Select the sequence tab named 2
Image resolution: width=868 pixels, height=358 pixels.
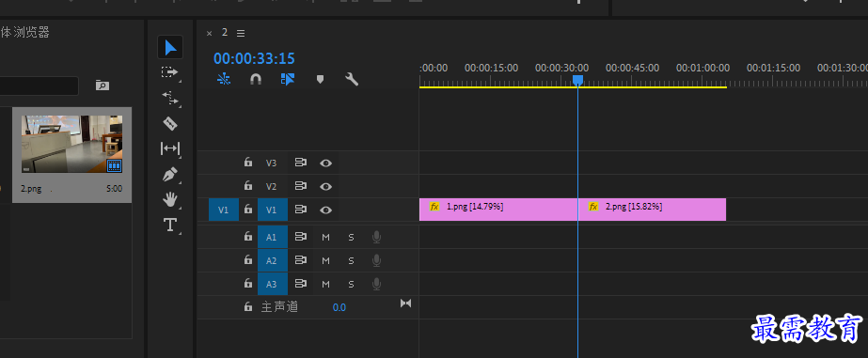[225, 32]
